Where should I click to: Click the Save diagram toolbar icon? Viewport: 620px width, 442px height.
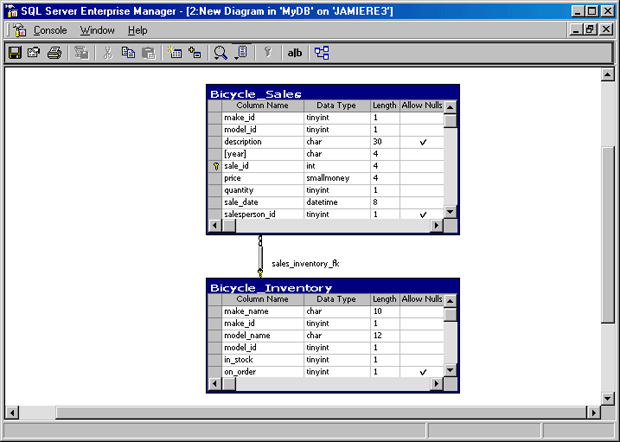(15, 52)
